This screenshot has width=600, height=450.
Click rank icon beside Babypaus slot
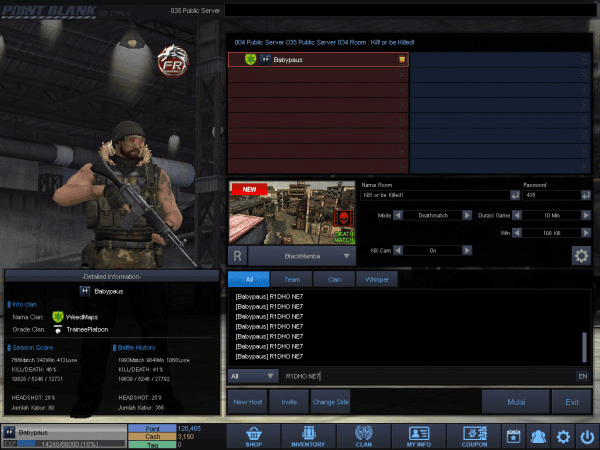click(x=266, y=60)
